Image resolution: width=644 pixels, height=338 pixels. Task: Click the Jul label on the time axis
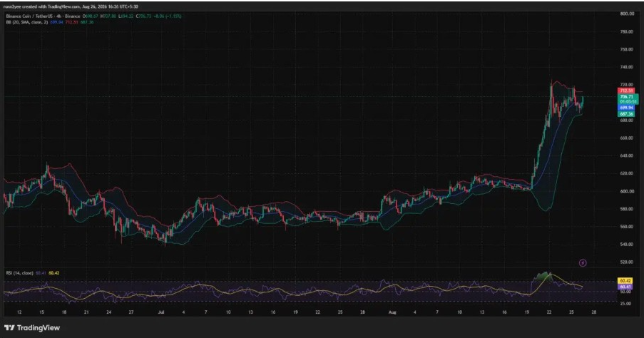161,312
